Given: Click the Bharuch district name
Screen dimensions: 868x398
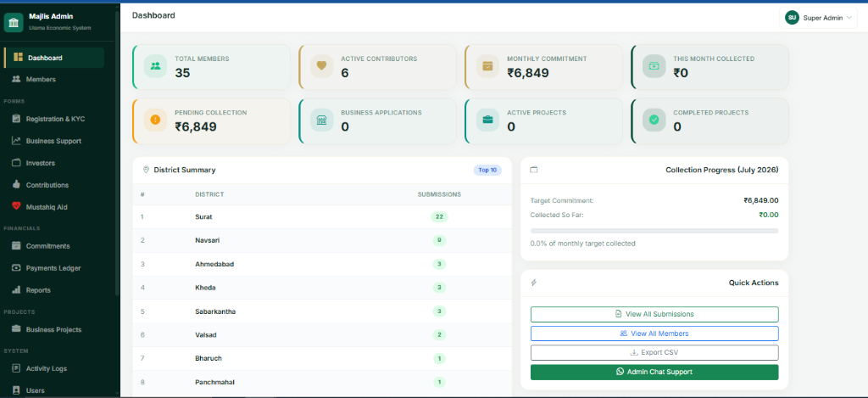Looking at the screenshot, I should pyautogui.click(x=209, y=359).
